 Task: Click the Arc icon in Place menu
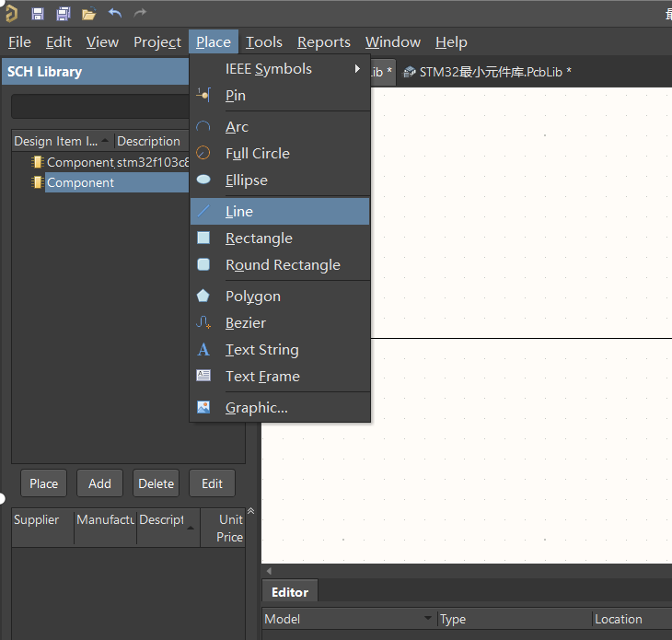(203, 126)
